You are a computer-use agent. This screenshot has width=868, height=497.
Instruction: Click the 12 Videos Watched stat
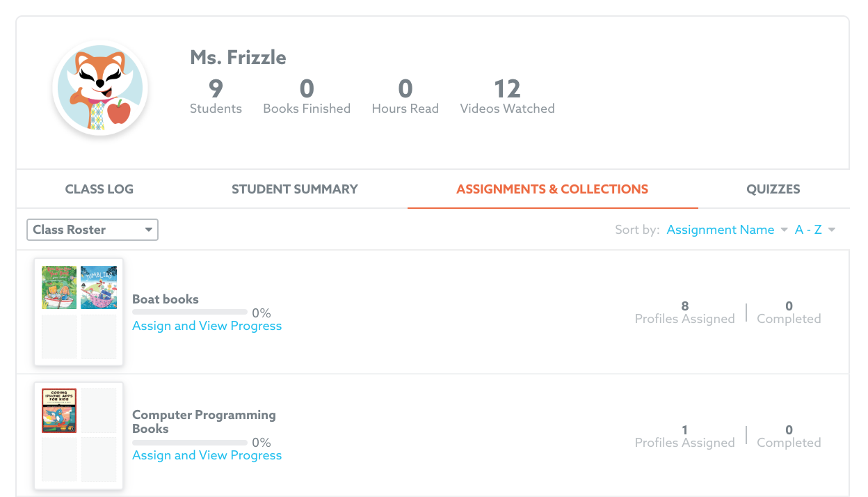coord(507,96)
